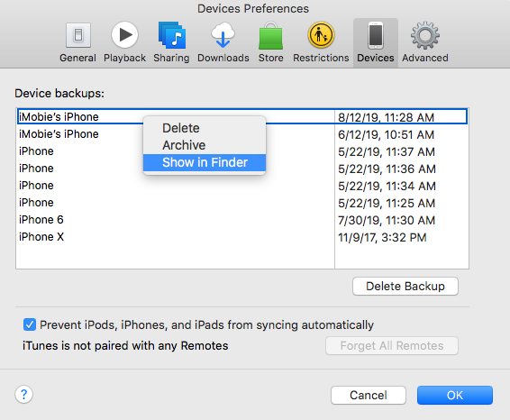Go to the Store preferences

[x=270, y=42]
